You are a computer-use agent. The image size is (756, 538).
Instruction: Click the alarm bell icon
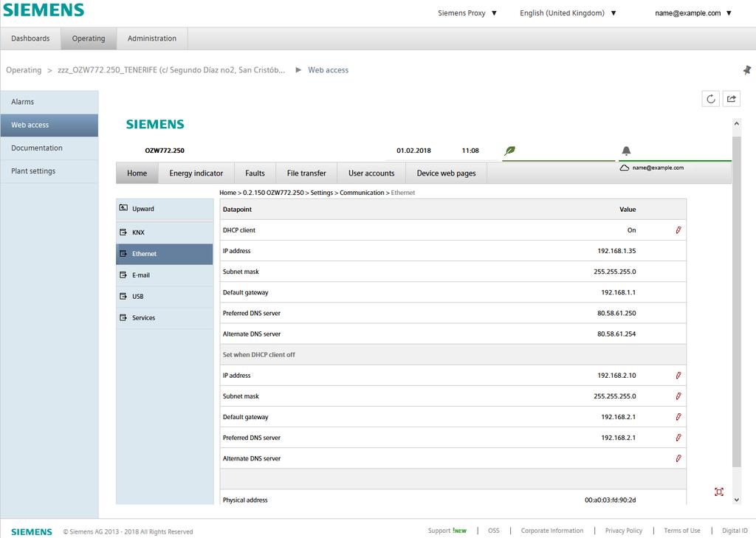point(626,151)
